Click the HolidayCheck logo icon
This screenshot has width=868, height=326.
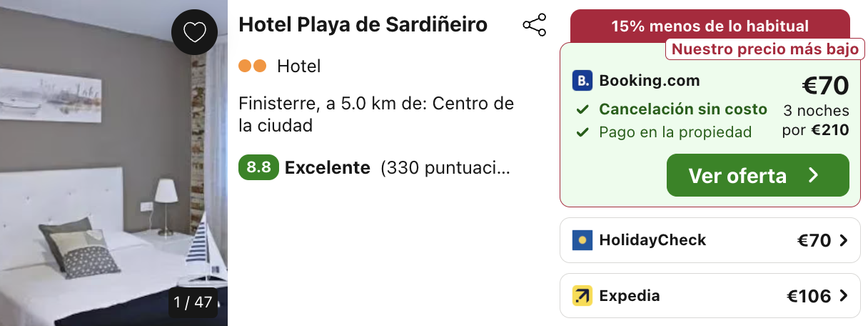pos(582,240)
